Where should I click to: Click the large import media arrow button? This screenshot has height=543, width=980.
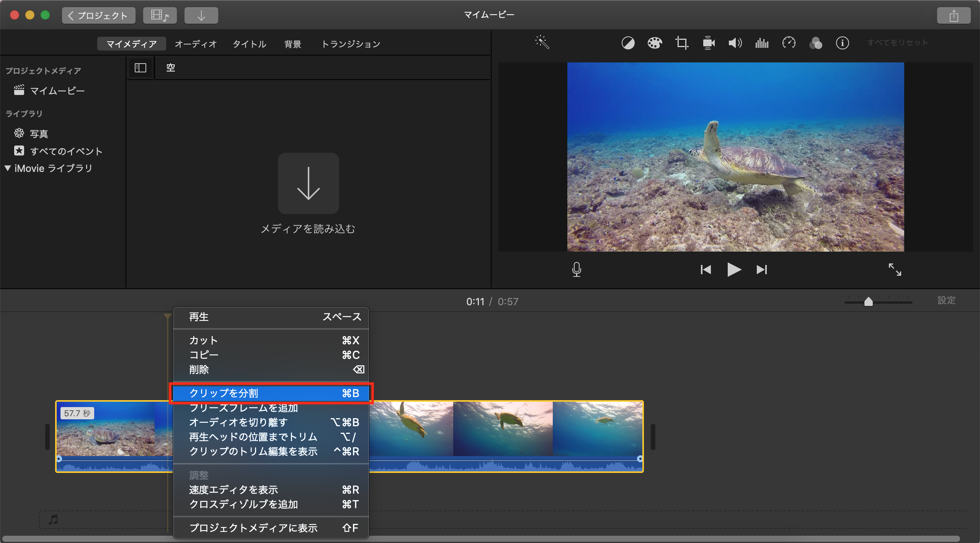pyautogui.click(x=308, y=183)
